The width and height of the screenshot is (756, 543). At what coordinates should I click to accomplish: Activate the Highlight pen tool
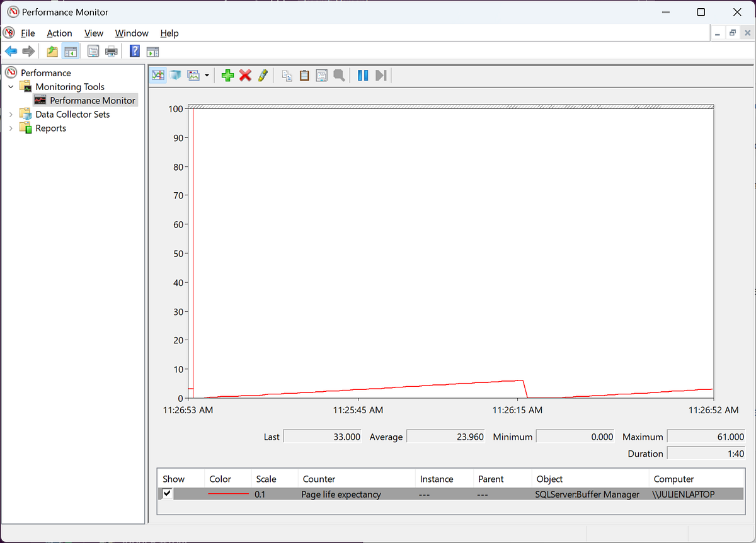263,75
